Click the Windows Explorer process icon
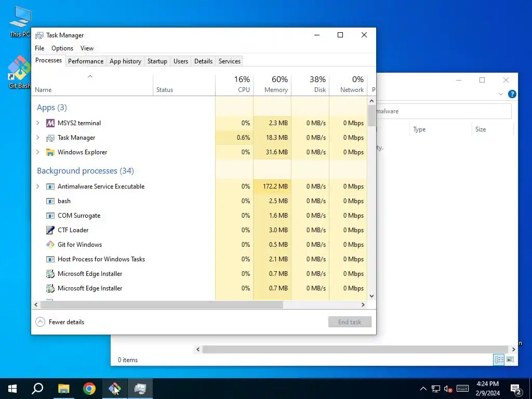Screen dimensions: 532x399 point(50,152)
